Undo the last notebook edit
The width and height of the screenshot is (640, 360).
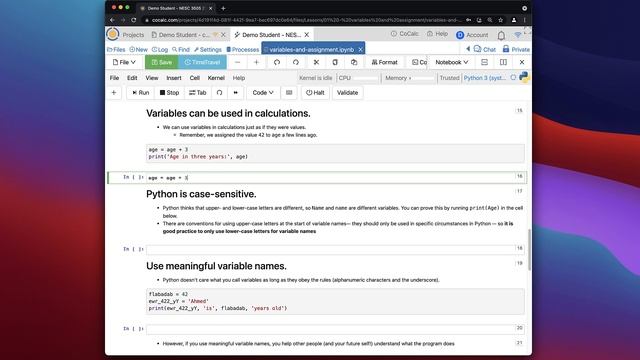(277, 62)
